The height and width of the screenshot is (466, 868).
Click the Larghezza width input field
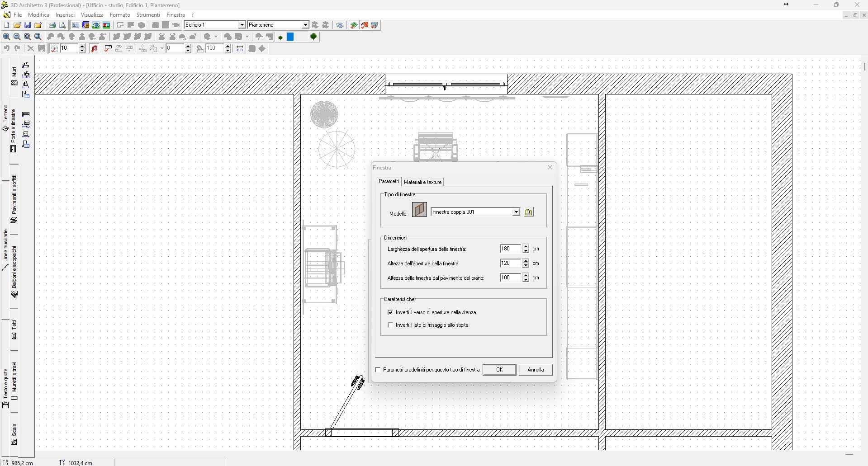(511, 249)
